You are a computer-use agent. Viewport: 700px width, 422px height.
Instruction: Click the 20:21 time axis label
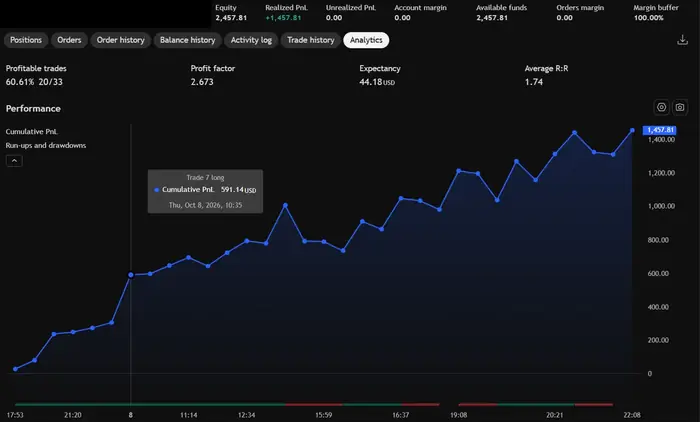coord(555,415)
